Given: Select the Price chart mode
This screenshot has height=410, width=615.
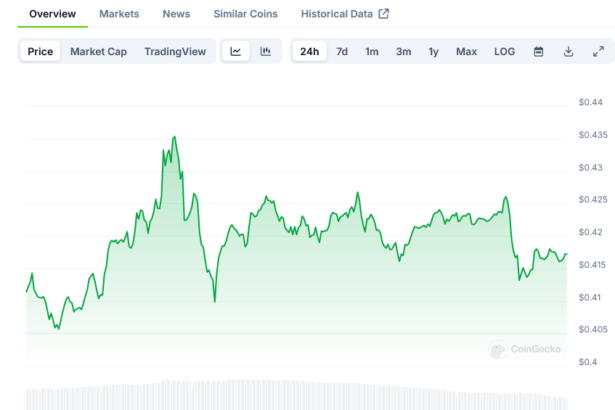Looking at the screenshot, I should (x=41, y=52).
